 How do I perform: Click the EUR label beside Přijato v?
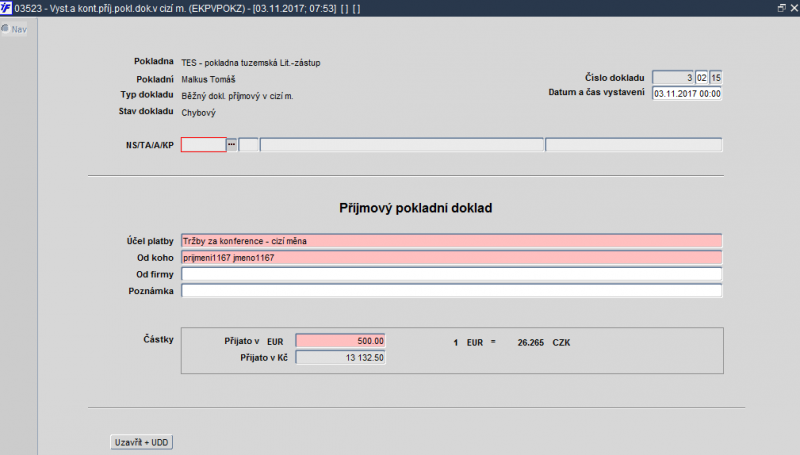(275, 342)
